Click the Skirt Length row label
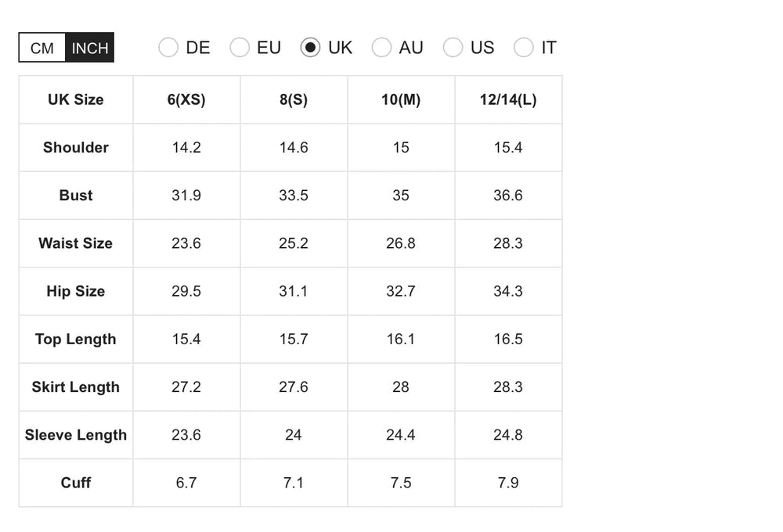 (76, 387)
